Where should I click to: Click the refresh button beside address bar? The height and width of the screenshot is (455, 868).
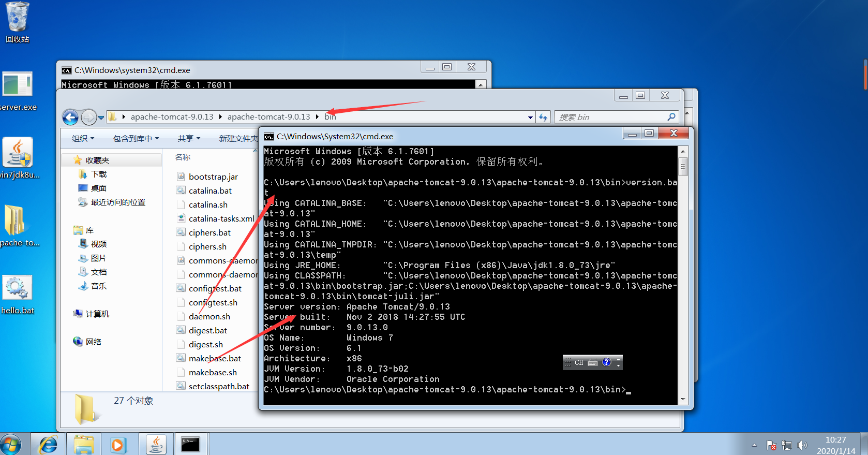point(543,117)
